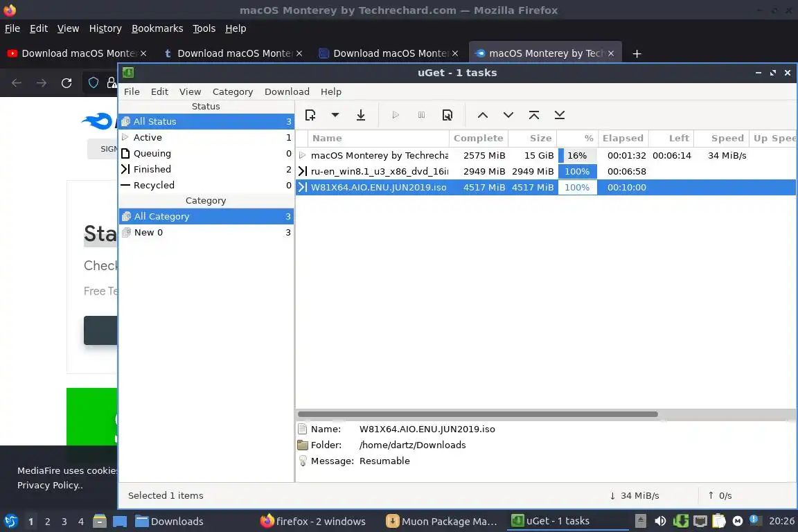Click the volume speaker tray icon
The image size is (798, 532).
[660, 521]
